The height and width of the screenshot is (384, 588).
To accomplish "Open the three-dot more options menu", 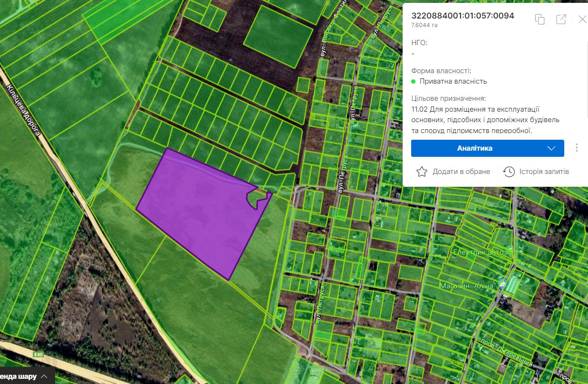I will coord(577,148).
